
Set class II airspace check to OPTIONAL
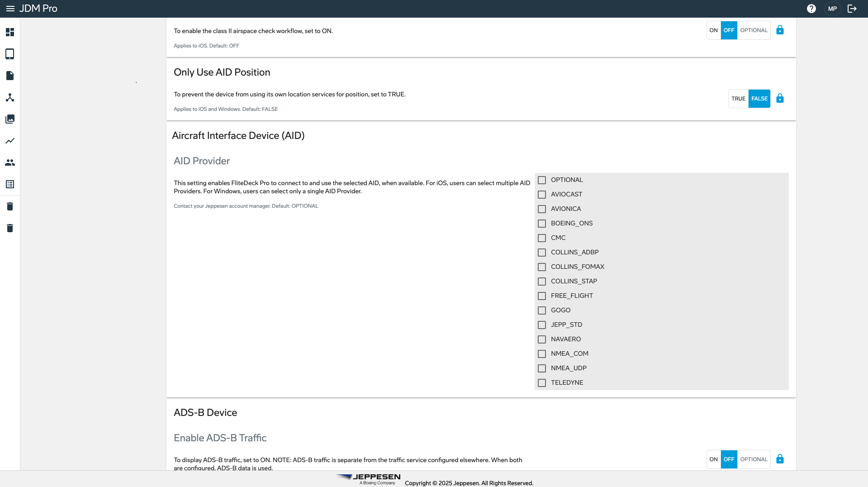click(754, 30)
